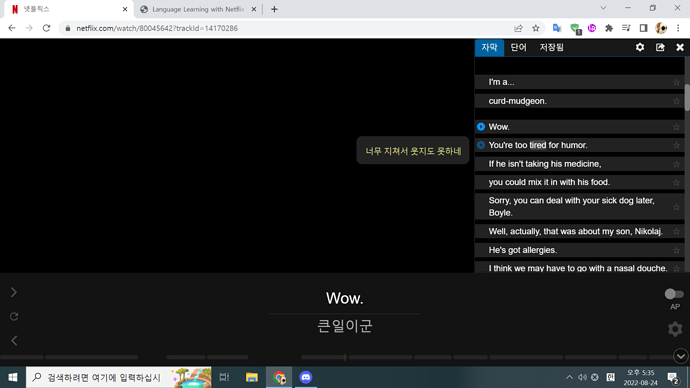Click the export subtitles icon
The width and height of the screenshot is (690, 388).
(x=660, y=47)
